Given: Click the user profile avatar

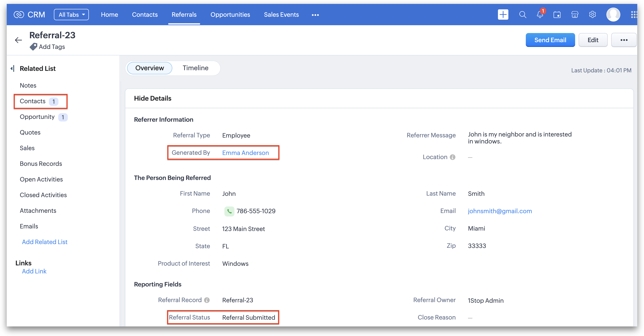Looking at the screenshot, I should click(x=613, y=15).
